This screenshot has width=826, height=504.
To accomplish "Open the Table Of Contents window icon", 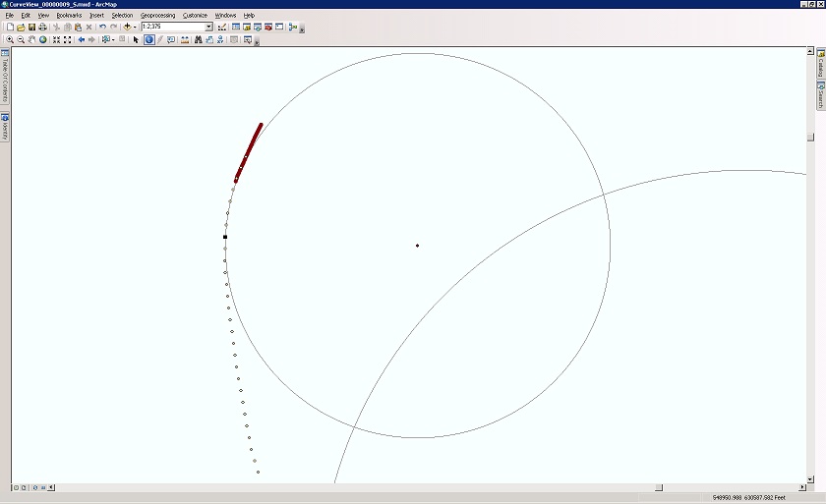I will tap(235, 27).
